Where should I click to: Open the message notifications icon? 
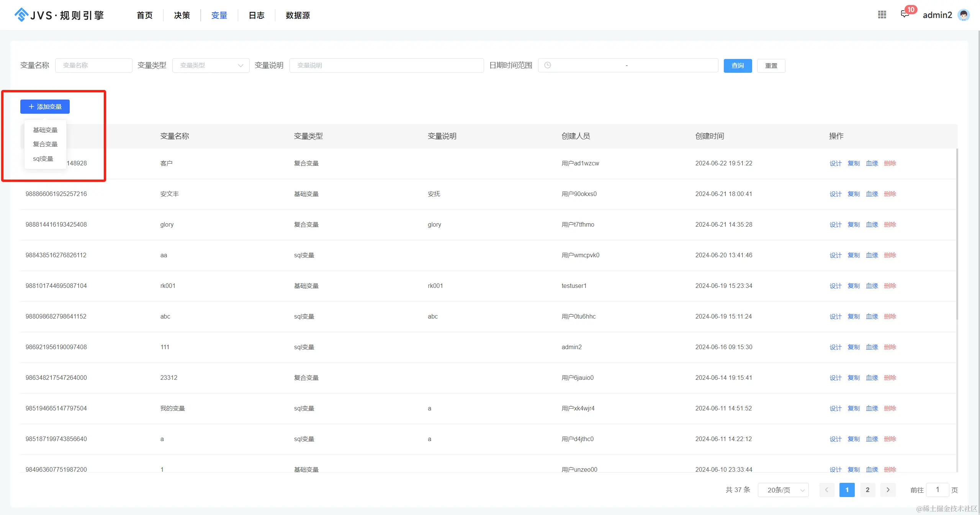point(905,15)
